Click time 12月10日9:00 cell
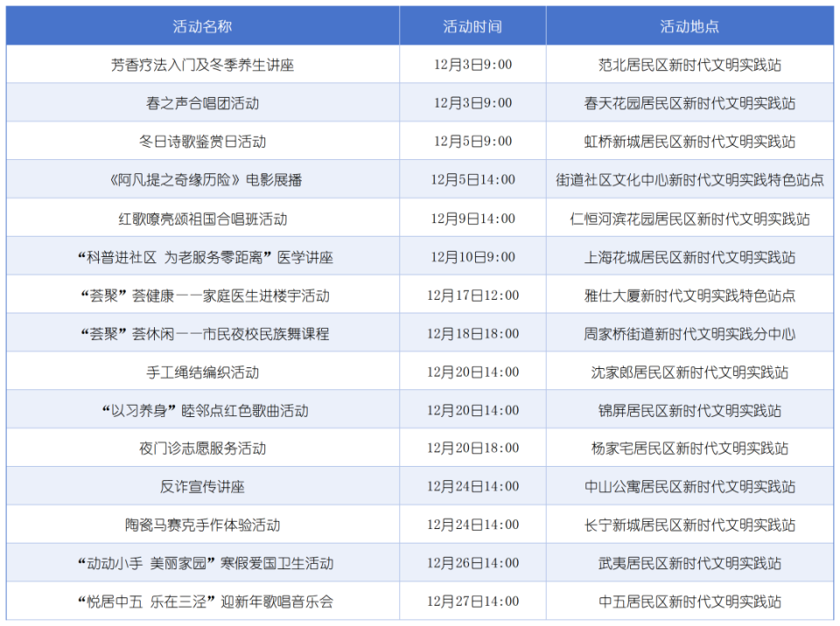The image size is (840, 626). point(472,257)
